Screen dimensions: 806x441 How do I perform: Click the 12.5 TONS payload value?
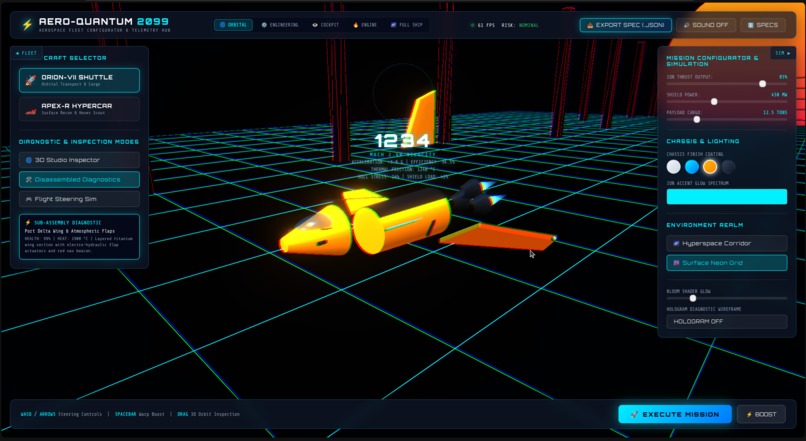coord(775,112)
